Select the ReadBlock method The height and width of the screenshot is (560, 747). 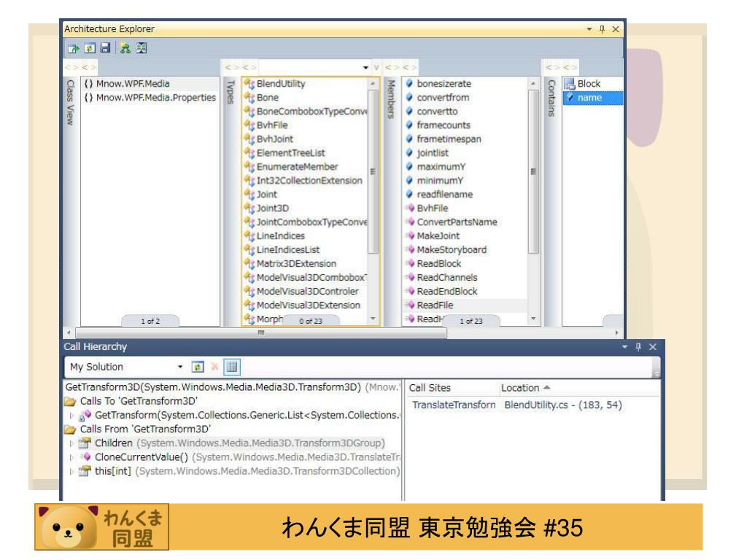(438, 263)
